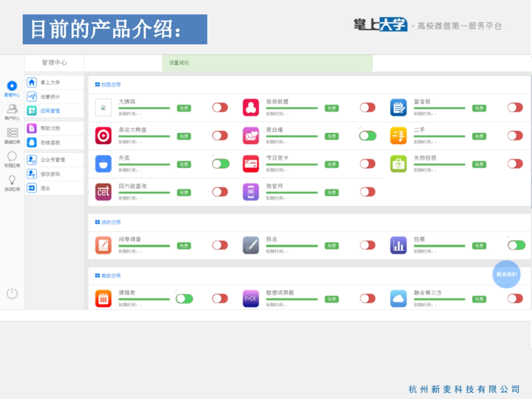The height and width of the screenshot is (399, 532).
Task: Open the 课程表 calendar app icon
Action: click(x=103, y=298)
